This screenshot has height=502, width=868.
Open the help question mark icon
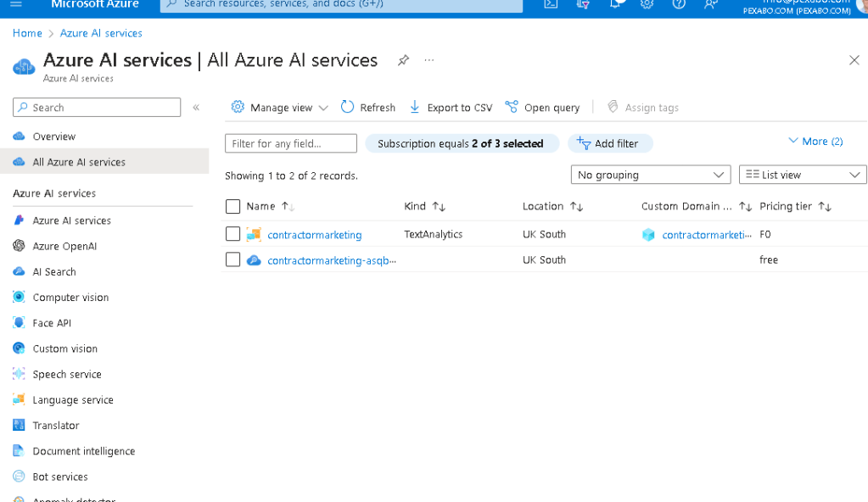click(x=679, y=4)
